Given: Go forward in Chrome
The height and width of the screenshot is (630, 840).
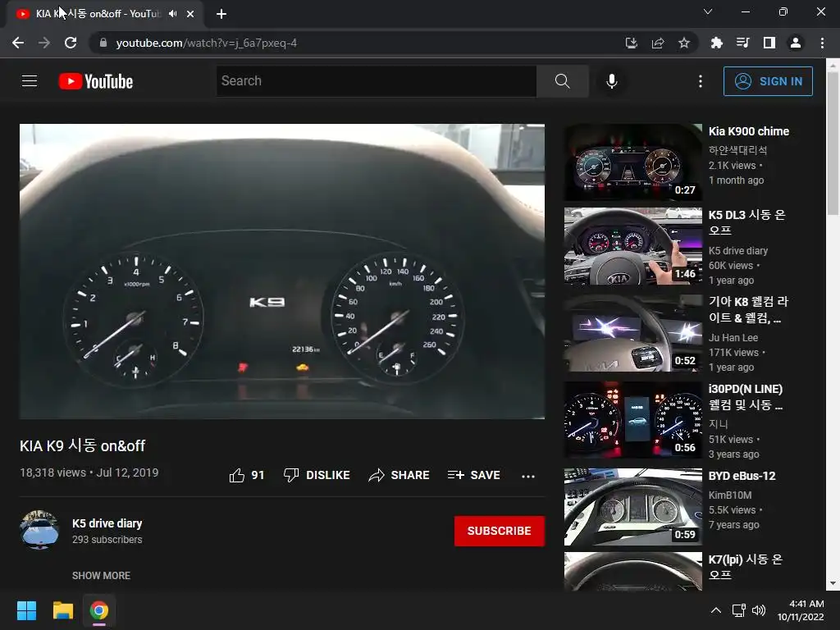Looking at the screenshot, I should coord(44,43).
